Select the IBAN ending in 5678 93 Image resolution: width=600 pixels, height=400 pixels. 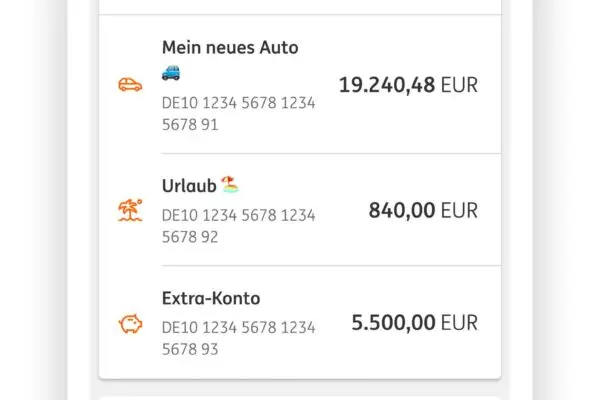[x=238, y=338]
